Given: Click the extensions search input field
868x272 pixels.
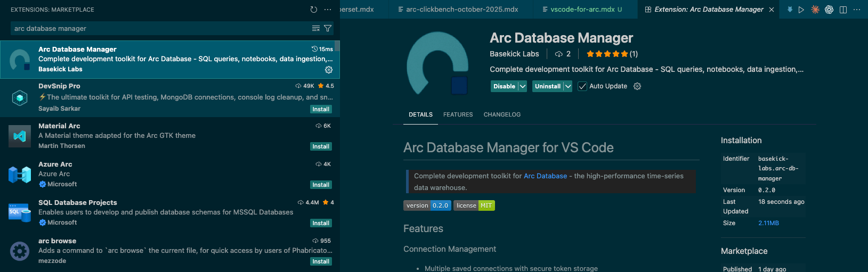Looking at the screenshot, I should 160,28.
